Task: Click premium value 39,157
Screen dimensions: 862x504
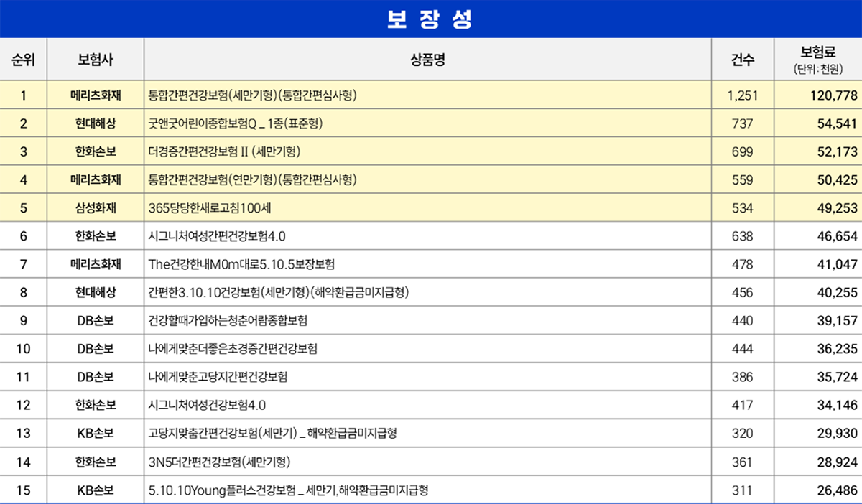Action: (838, 320)
